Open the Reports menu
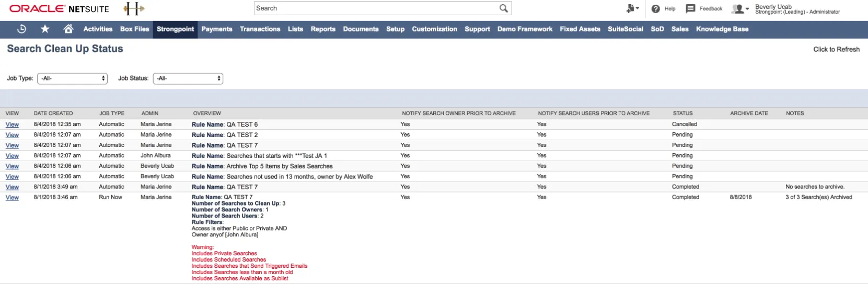Image resolution: width=868 pixels, height=284 pixels. (x=323, y=29)
